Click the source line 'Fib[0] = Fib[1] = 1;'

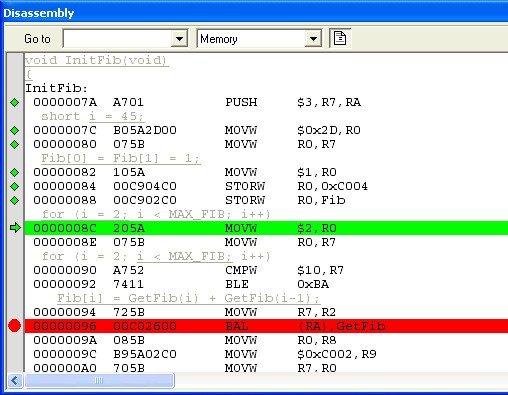pyautogui.click(x=120, y=158)
